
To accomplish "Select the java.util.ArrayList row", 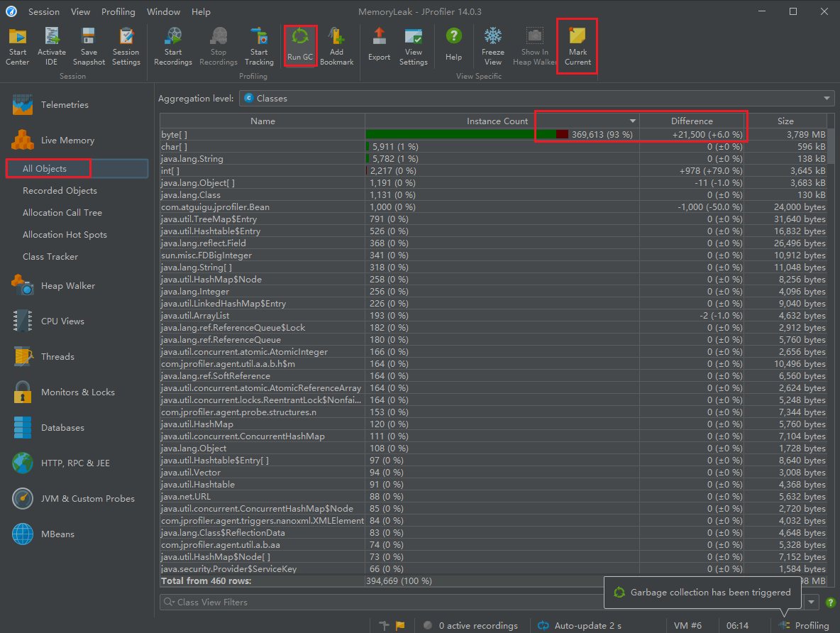I will coord(493,315).
